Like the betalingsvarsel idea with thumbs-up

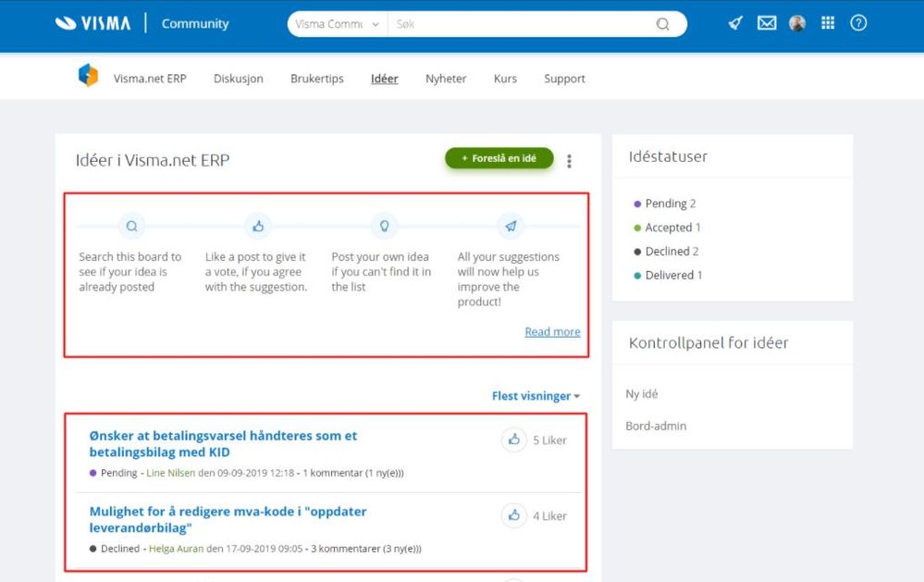tap(513, 440)
